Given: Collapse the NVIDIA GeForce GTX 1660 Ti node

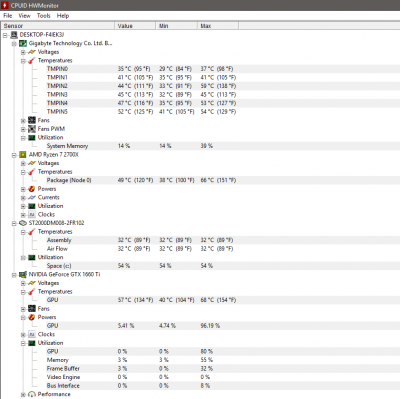Looking at the screenshot, I should [x=14, y=275].
